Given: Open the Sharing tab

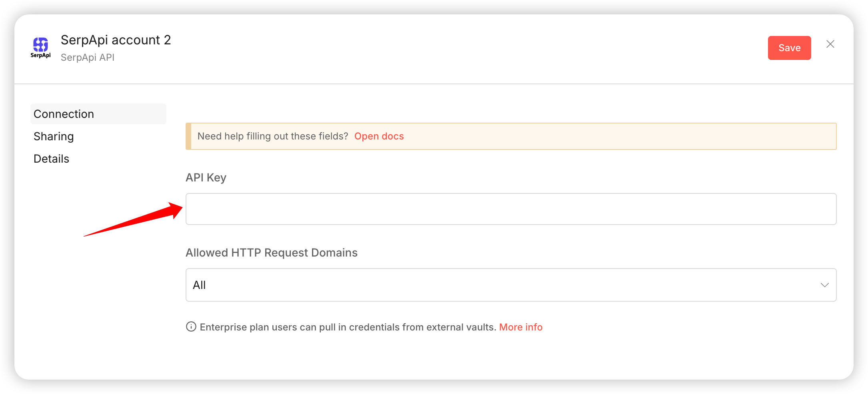Looking at the screenshot, I should (54, 136).
